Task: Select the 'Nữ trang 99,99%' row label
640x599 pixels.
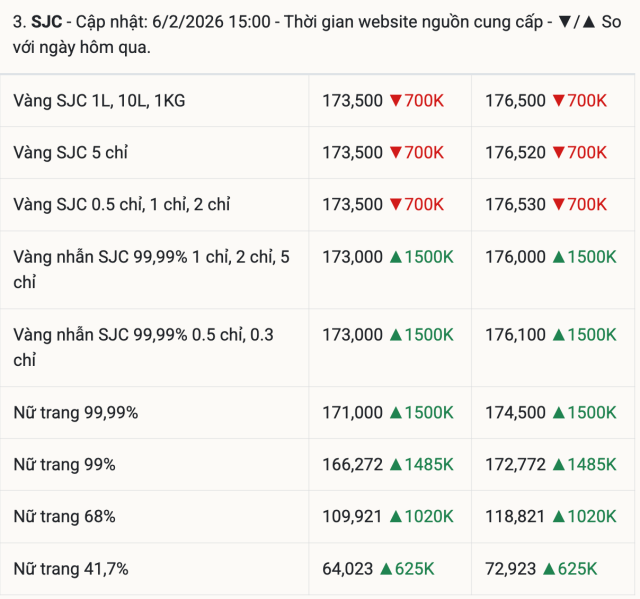Action: tap(75, 413)
